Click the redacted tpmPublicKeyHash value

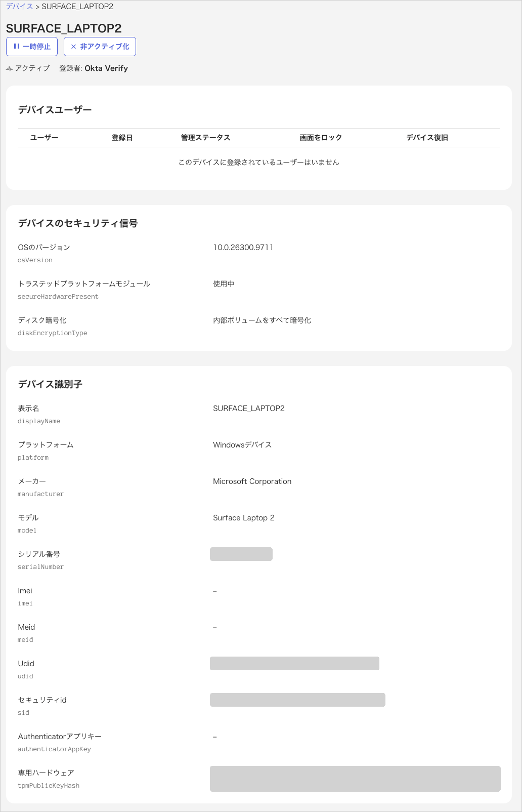355,779
